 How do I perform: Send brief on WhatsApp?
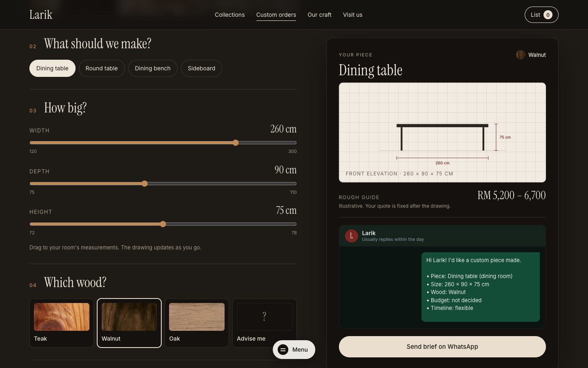click(x=442, y=347)
